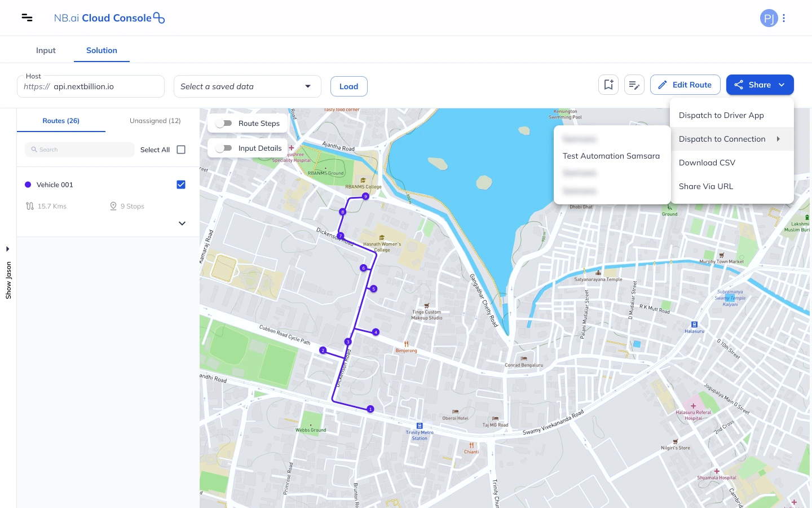Viewport: 812px width, 508px height.
Task: Expand the Show Jason side panel arrow
Action: tap(8, 249)
